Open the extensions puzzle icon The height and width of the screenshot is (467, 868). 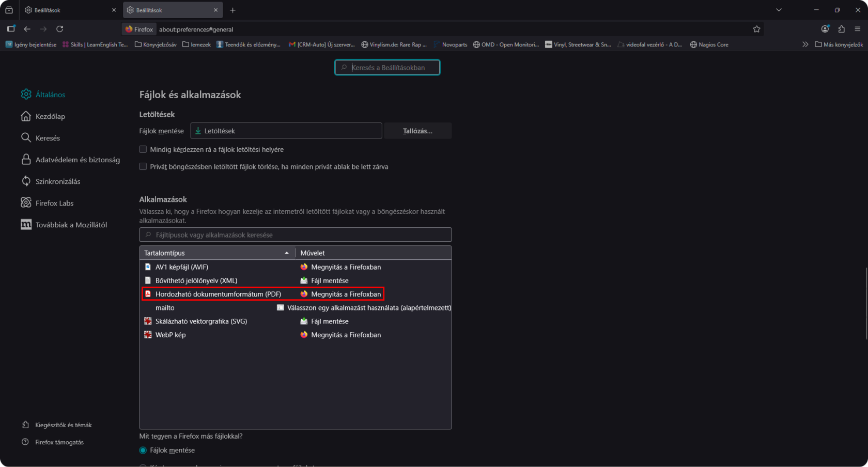(x=842, y=29)
